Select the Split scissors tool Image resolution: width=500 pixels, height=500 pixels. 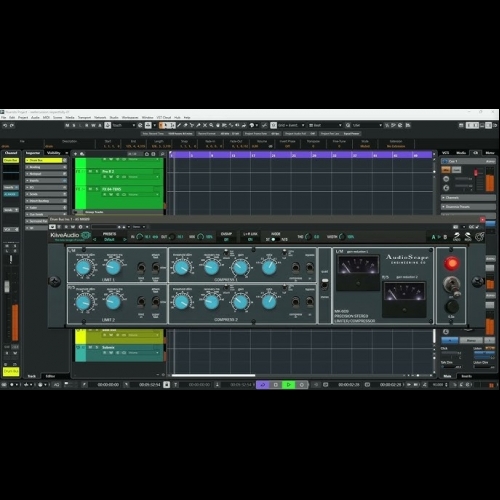pyautogui.click(x=192, y=125)
